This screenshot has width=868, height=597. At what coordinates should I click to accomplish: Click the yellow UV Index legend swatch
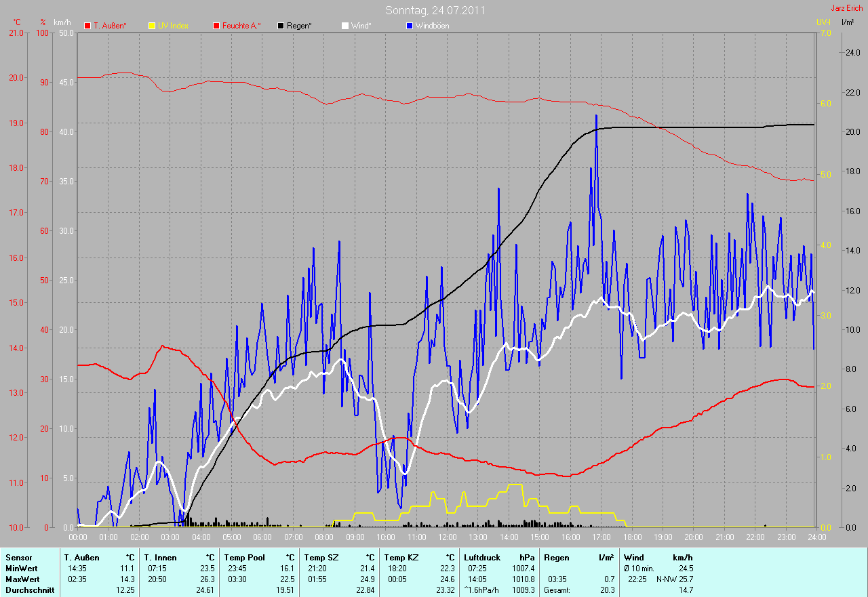coord(152,26)
